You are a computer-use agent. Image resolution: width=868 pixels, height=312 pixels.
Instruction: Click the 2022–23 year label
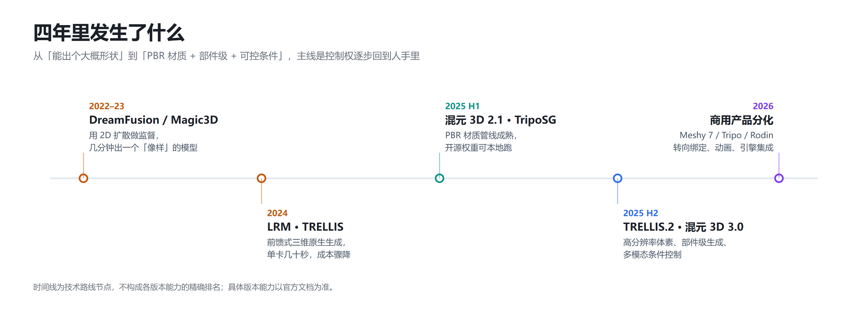107,106
